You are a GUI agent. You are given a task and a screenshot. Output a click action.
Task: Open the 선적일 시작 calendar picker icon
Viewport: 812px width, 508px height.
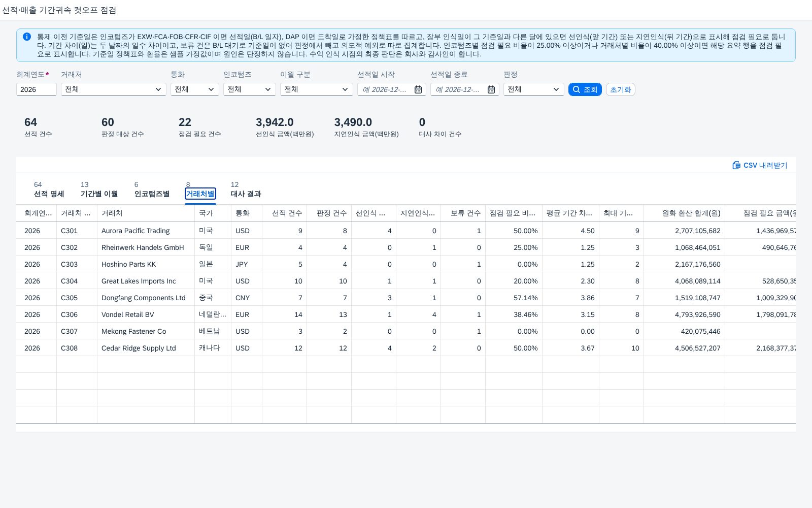(418, 89)
